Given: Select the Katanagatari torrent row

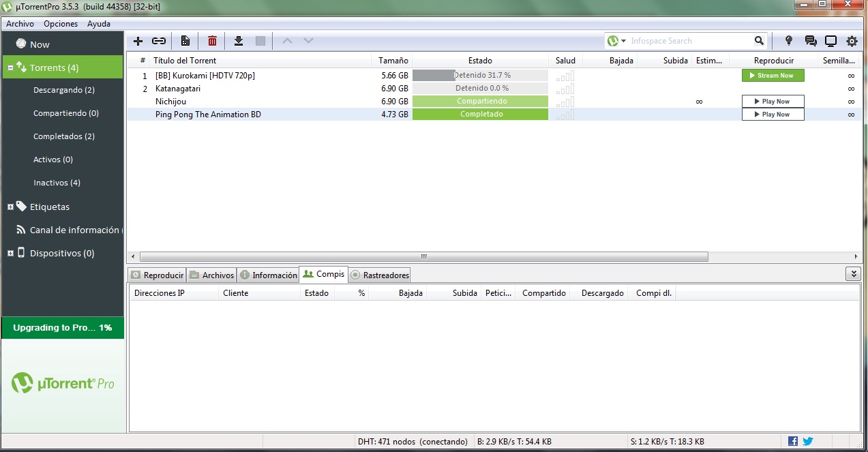Looking at the screenshot, I should (x=494, y=89).
